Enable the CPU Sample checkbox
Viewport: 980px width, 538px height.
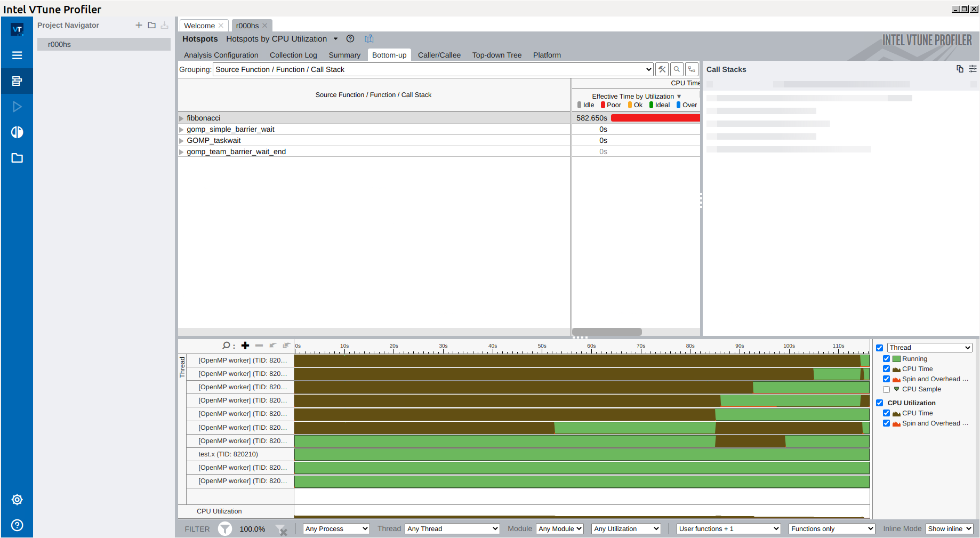tap(886, 389)
